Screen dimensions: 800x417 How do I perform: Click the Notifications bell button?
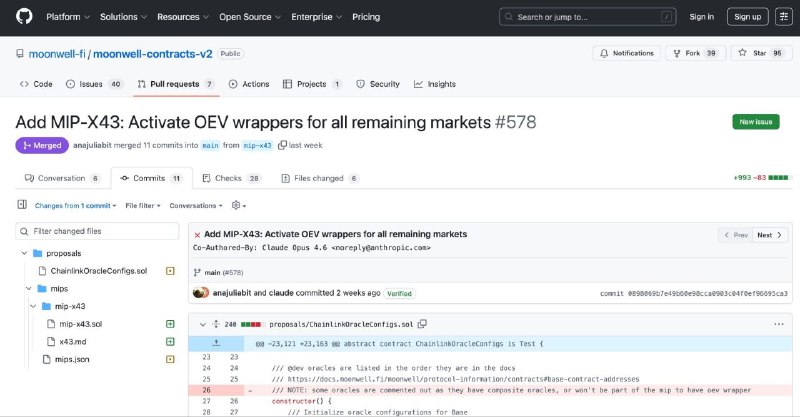tap(626, 53)
